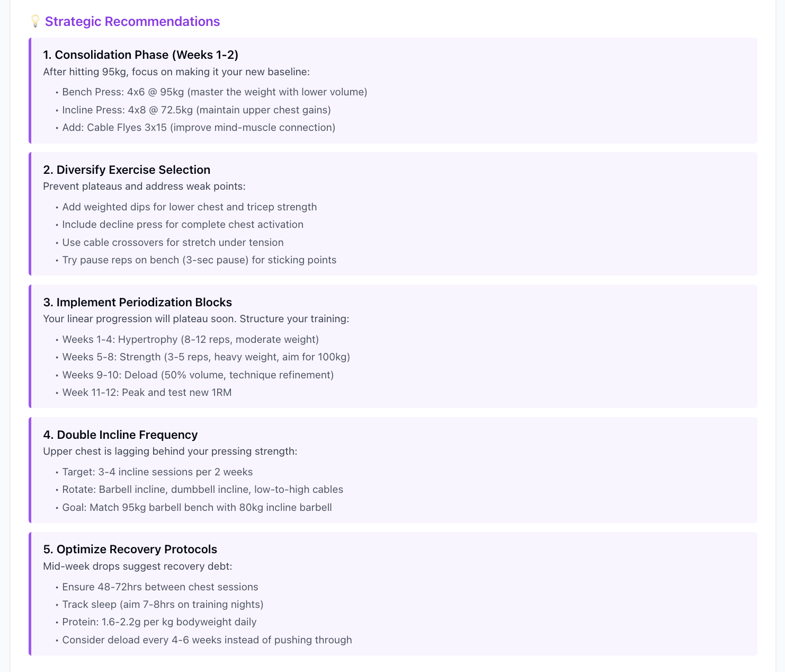Click the Weeks 9-10 Deload bullet

click(x=198, y=375)
